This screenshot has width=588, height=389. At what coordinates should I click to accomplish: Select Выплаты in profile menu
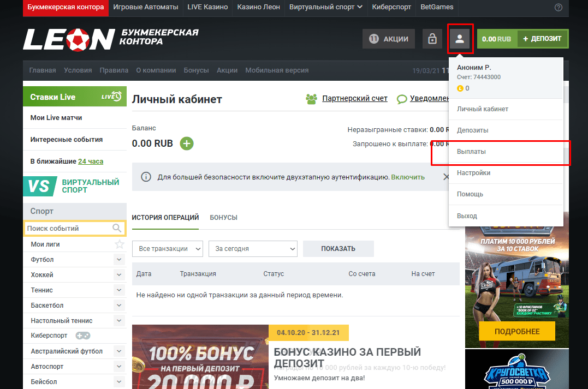[506, 152]
